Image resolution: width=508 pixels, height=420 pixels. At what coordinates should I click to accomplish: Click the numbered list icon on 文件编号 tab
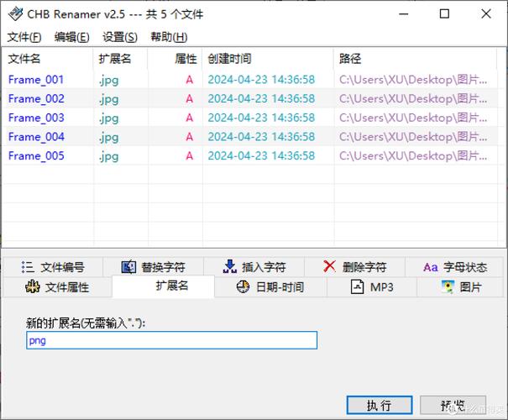[28, 267]
